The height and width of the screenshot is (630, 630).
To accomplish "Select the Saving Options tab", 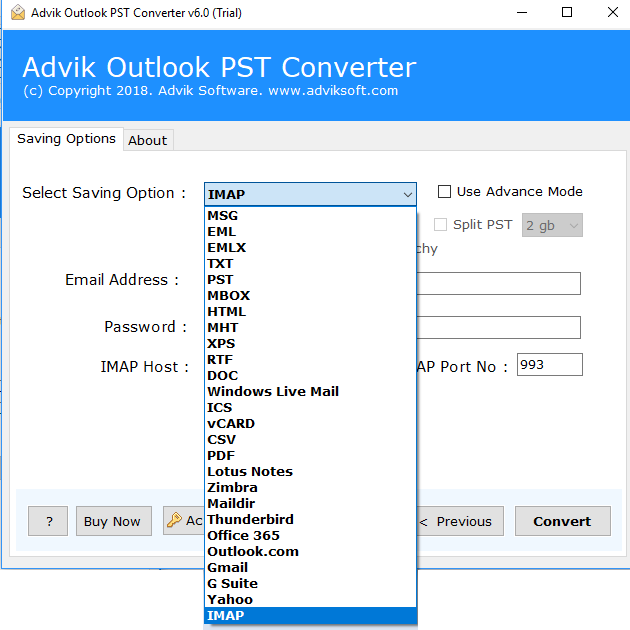I will coord(66,139).
